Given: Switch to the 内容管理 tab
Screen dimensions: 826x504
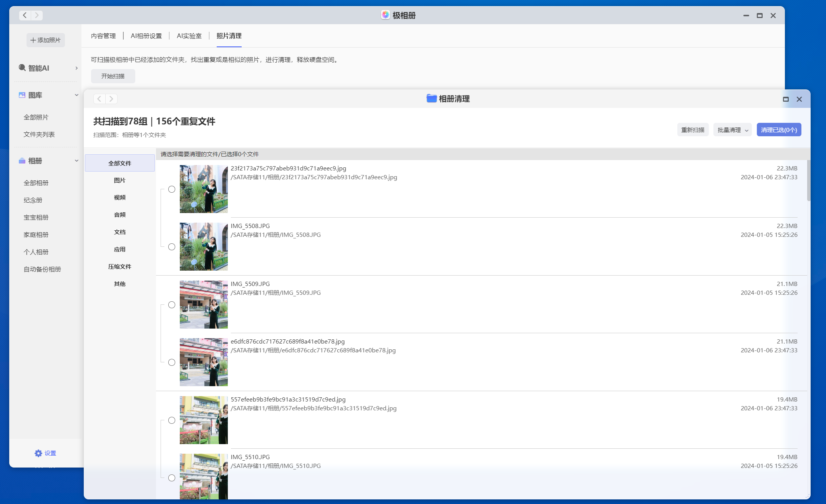Looking at the screenshot, I should (x=103, y=36).
